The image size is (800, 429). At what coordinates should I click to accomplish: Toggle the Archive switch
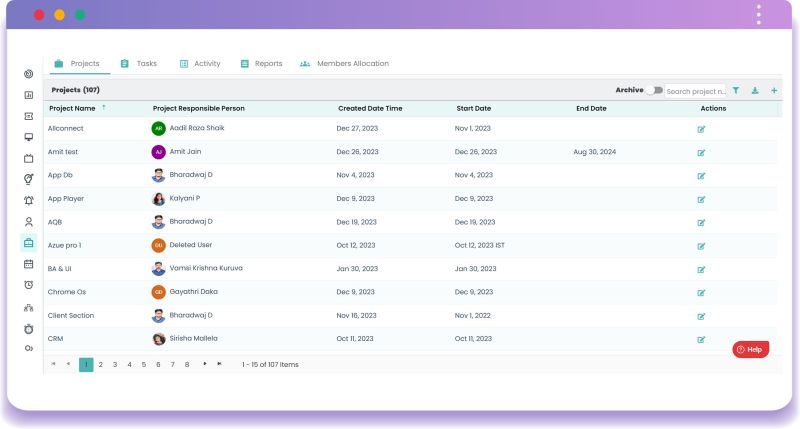point(654,90)
